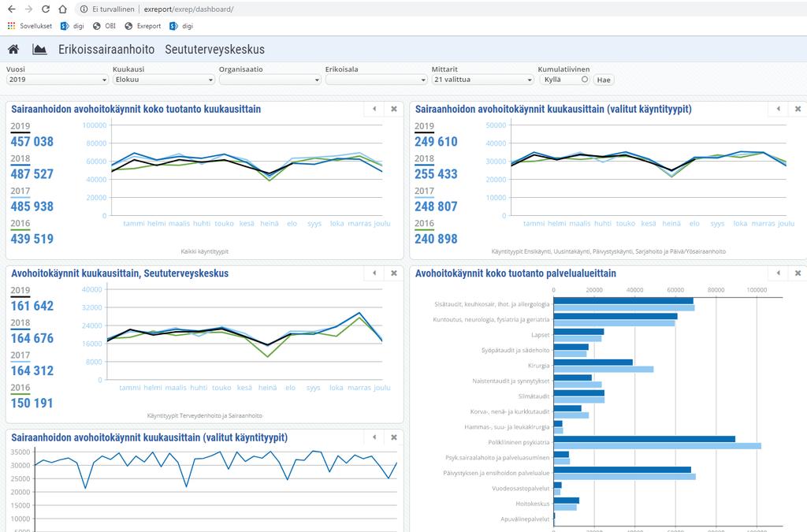Click the Lapset bar label

point(541,335)
